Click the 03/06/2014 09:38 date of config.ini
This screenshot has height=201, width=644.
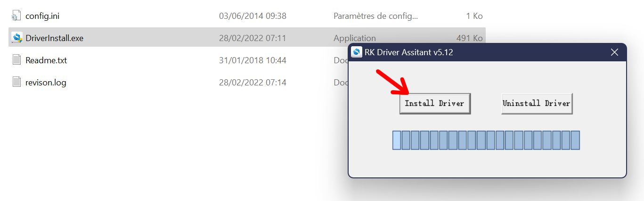pos(253,16)
